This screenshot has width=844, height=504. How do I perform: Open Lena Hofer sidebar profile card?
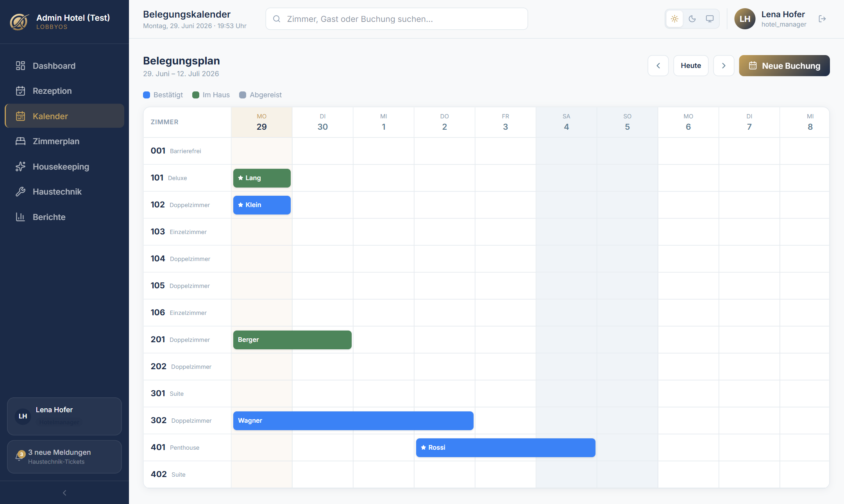click(x=64, y=416)
